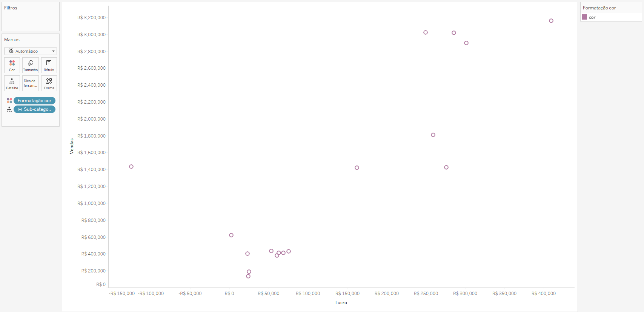The image size is (644, 312).
Task: Click the Marcas card header
Action: click(x=12, y=40)
